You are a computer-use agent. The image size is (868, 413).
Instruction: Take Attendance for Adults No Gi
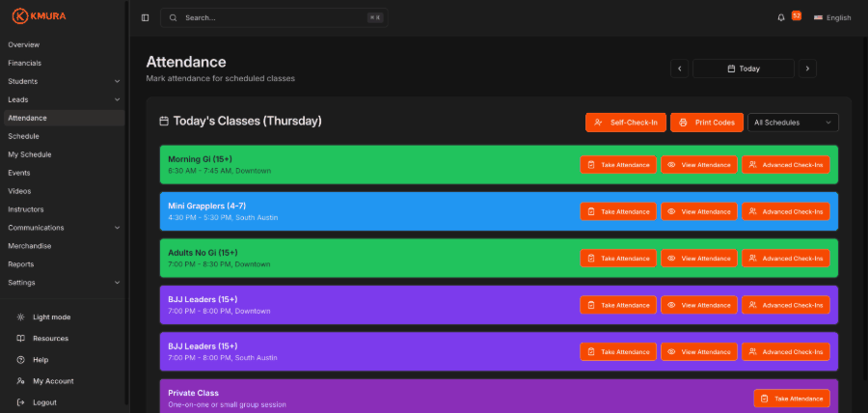point(618,258)
